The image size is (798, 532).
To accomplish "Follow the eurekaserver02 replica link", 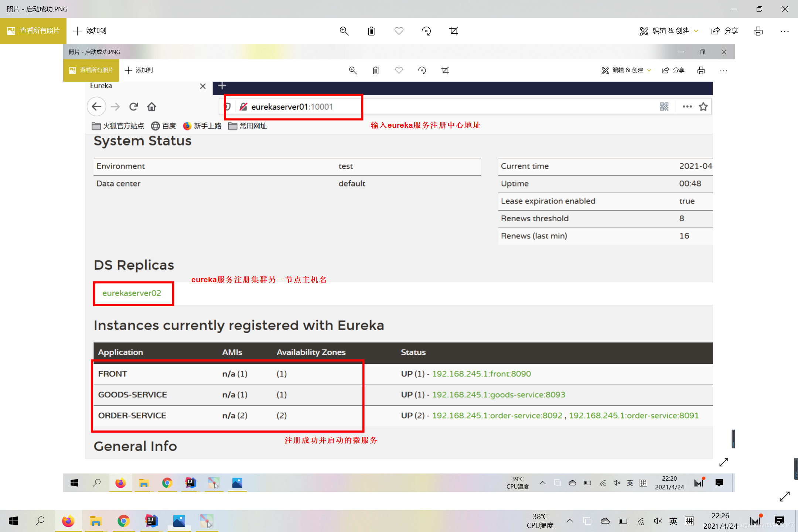I will pos(132,293).
